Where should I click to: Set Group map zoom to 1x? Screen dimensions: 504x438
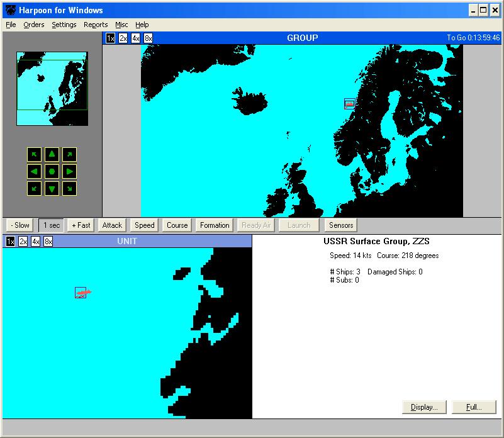[x=110, y=38]
